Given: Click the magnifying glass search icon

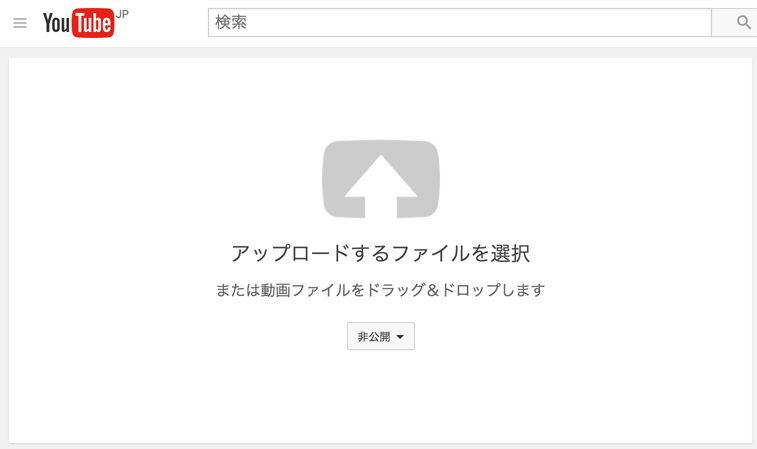Looking at the screenshot, I should click(743, 22).
